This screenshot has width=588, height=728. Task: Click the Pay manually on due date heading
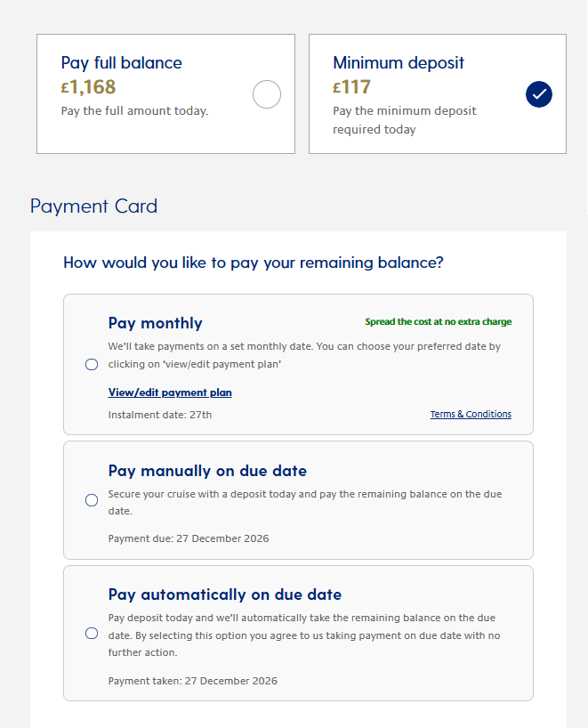(x=207, y=471)
